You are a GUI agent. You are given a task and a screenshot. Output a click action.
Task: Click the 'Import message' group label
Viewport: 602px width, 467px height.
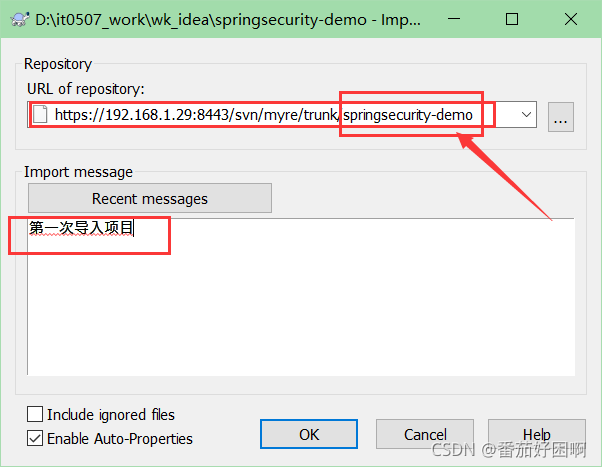tap(78, 172)
